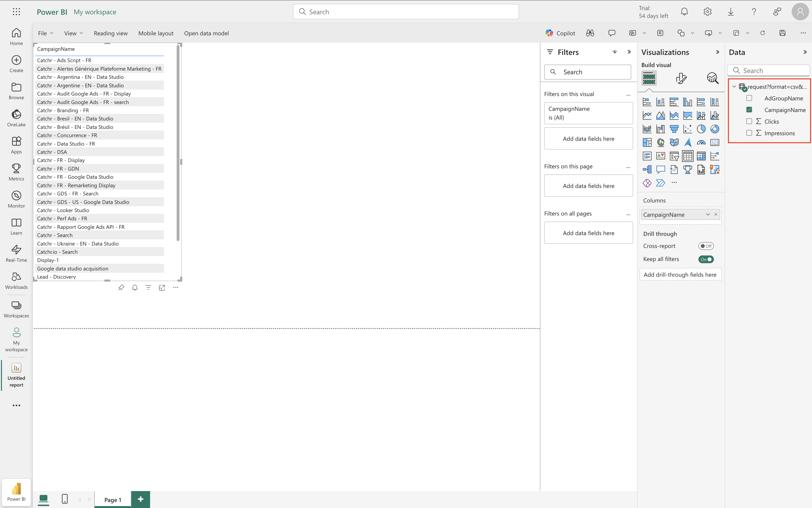Open the View menu dropdown
The width and height of the screenshot is (812, 508).
73,33
